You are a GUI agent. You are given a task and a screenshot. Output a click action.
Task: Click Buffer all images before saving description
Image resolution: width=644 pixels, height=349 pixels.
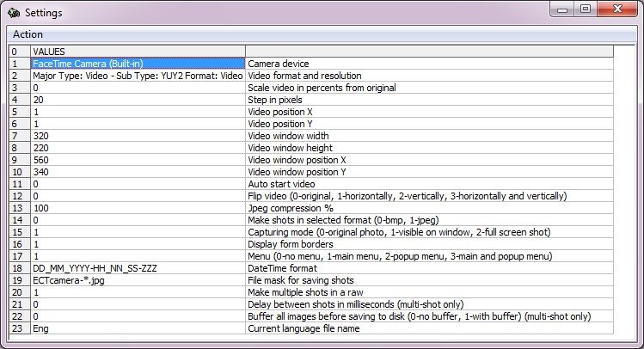[429, 316]
